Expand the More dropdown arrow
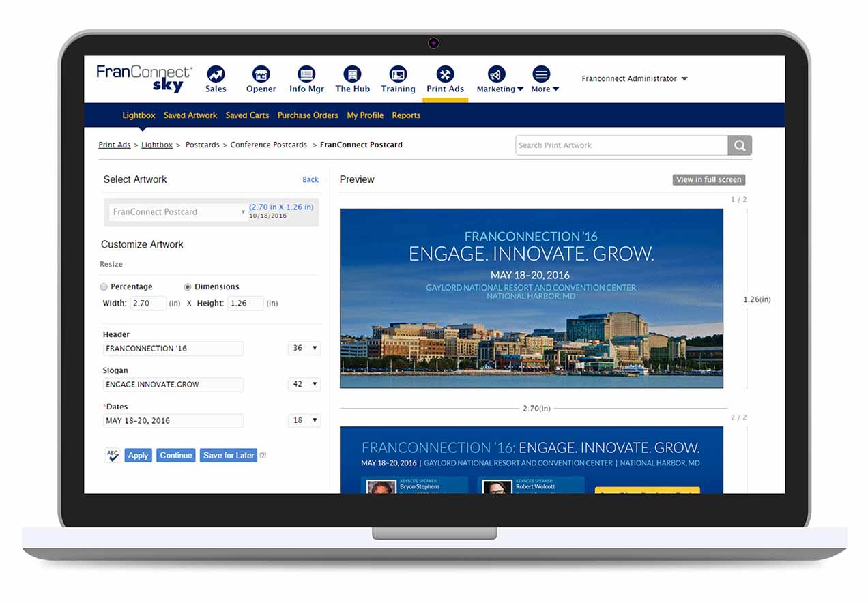This screenshot has height=603, width=868. (555, 89)
